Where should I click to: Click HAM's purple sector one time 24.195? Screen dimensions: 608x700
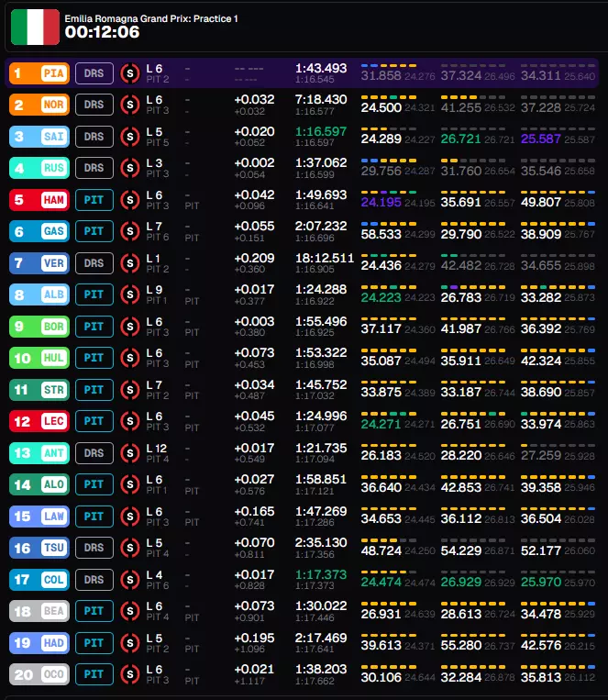coord(381,202)
